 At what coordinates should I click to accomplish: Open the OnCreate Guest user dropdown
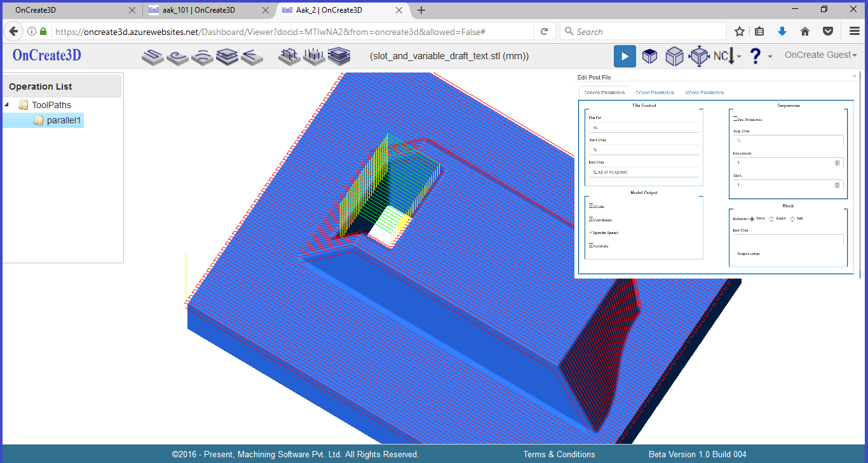coord(820,55)
